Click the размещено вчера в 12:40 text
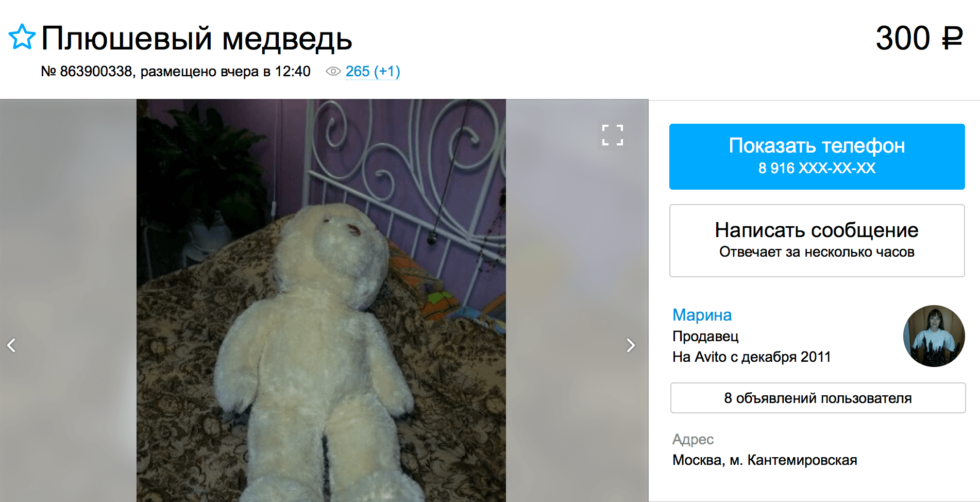 225,71
